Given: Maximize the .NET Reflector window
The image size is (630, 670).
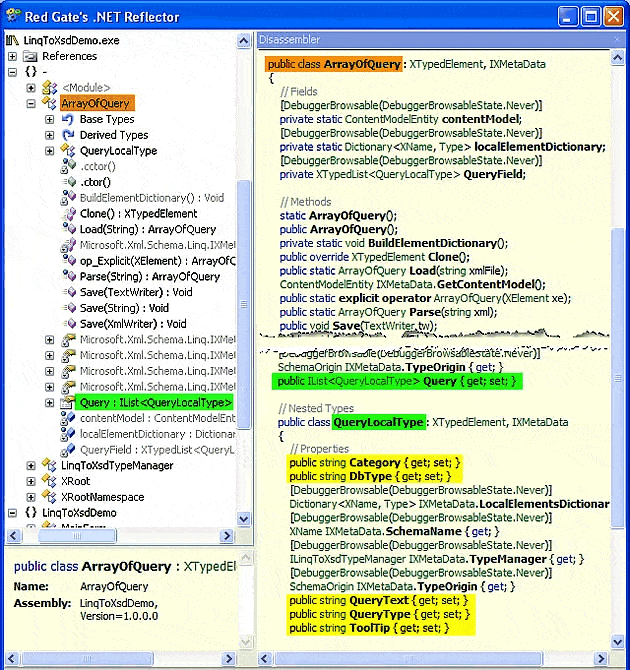Looking at the screenshot, I should (592, 17).
